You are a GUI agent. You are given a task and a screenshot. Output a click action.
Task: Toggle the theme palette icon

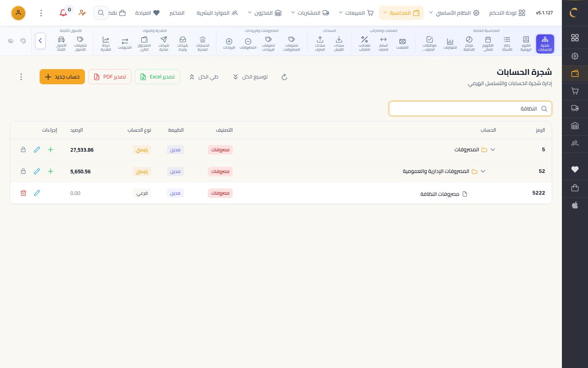tap(23, 41)
